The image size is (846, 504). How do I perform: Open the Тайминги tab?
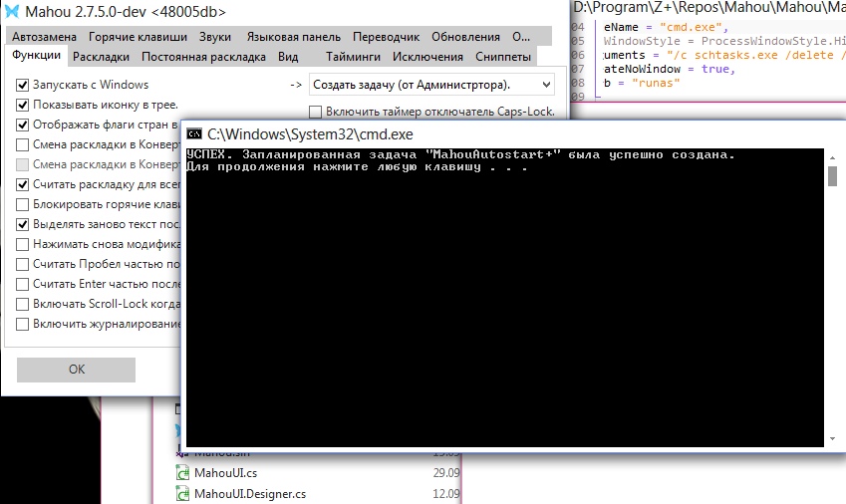[x=353, y=57]
